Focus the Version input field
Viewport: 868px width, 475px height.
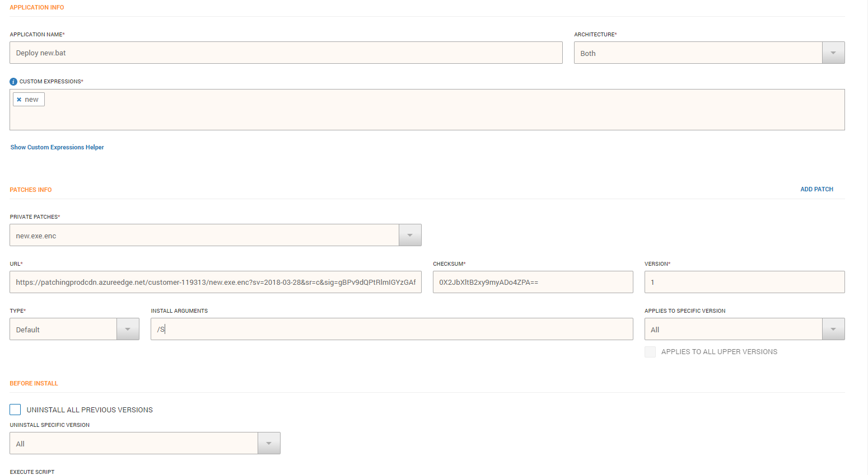click(745, 282)
